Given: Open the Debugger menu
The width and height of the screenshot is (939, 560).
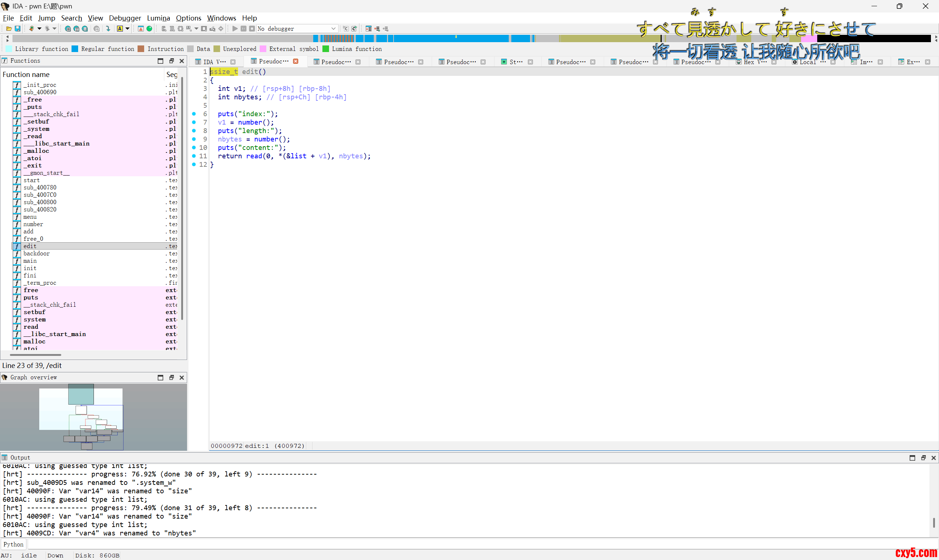Looking at the screenshot, I should tap(125, 18).
